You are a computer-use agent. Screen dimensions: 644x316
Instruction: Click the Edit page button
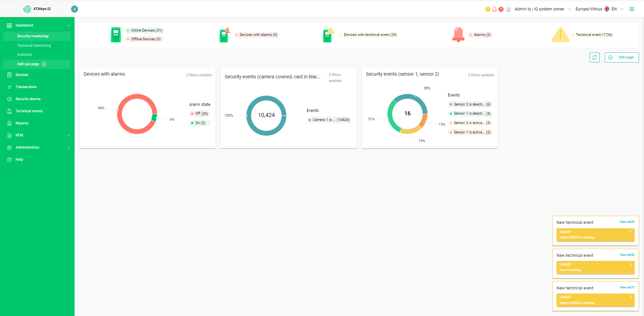[621, 57]
